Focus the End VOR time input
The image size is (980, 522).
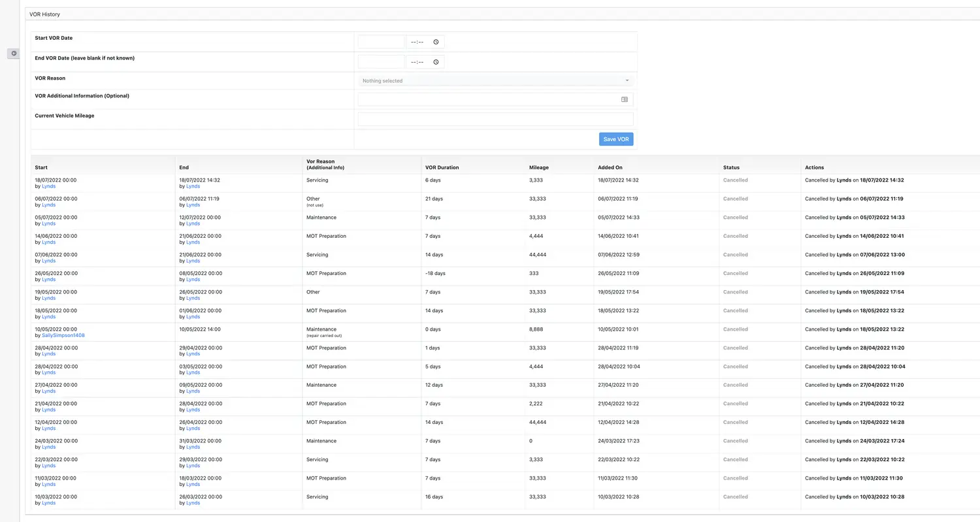tap(418, 62)
